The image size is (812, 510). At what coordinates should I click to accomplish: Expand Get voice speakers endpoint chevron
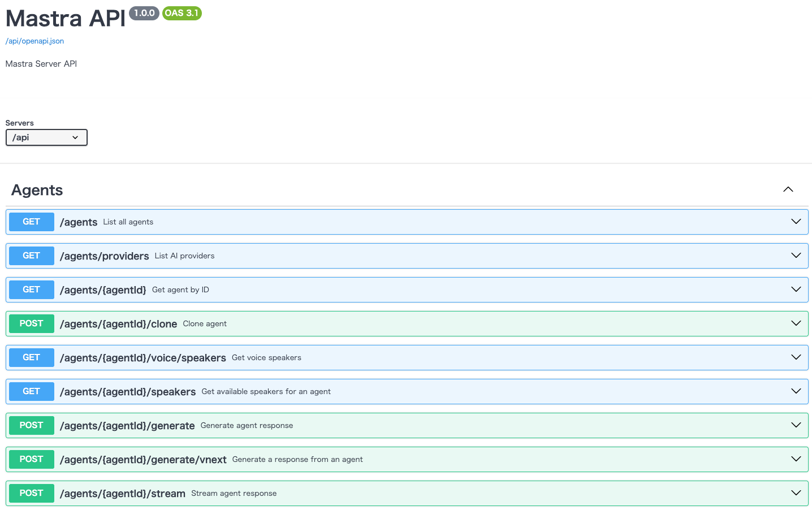(x=796, y=357)
